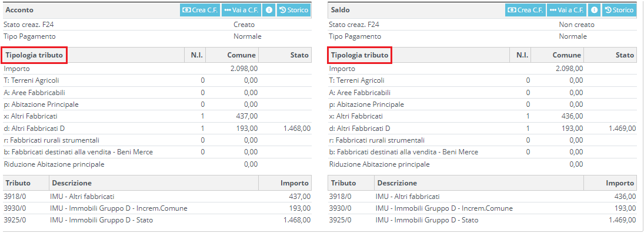Screen dimensions: 644x233
Task: Select tributo 3925/0 row in Saldo
Action: [x=482, y=220]
